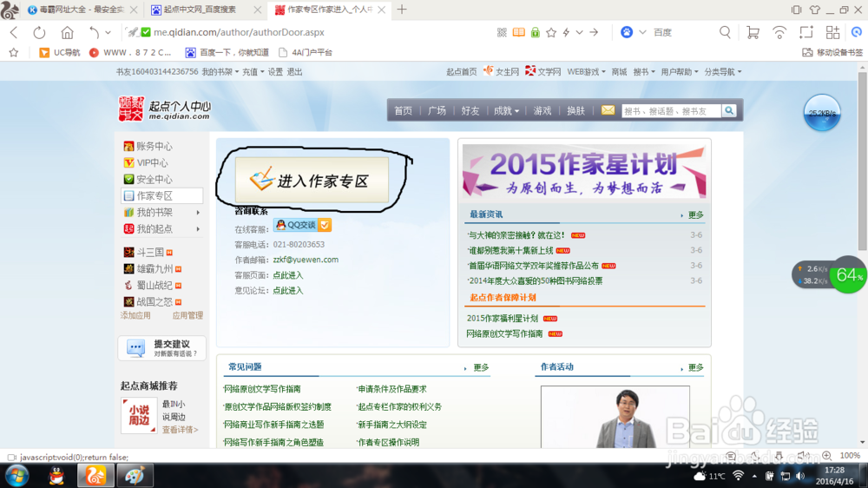
Task: Open the apps grid icon
Action: tap(832, 33)
